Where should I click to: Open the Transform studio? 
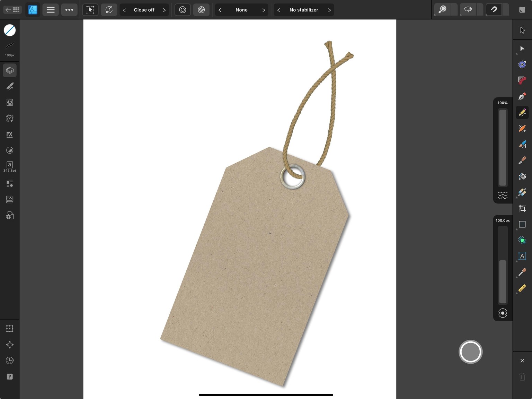[10, 329]
